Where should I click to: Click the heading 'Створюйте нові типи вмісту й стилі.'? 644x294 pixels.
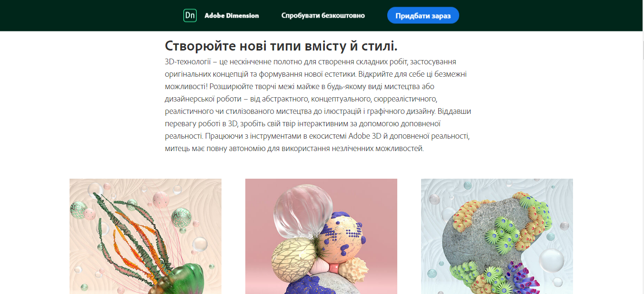[x=281, y=46]
